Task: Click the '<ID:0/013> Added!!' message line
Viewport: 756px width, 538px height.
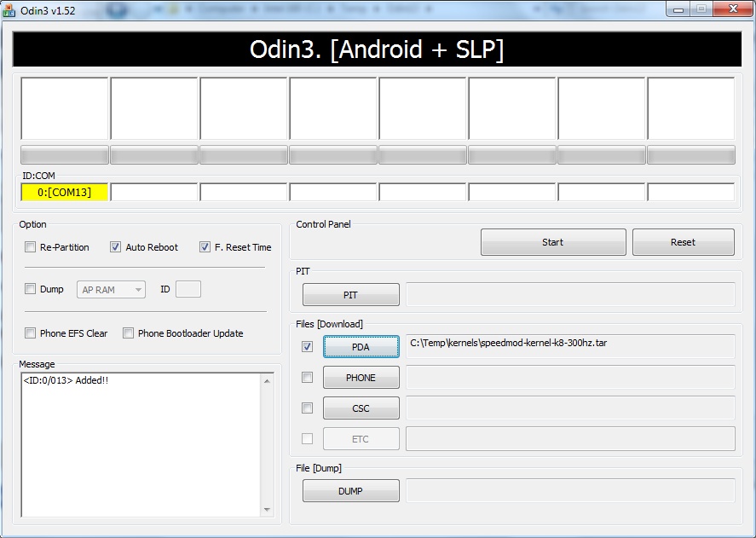Action: click(x=66, y=380)
